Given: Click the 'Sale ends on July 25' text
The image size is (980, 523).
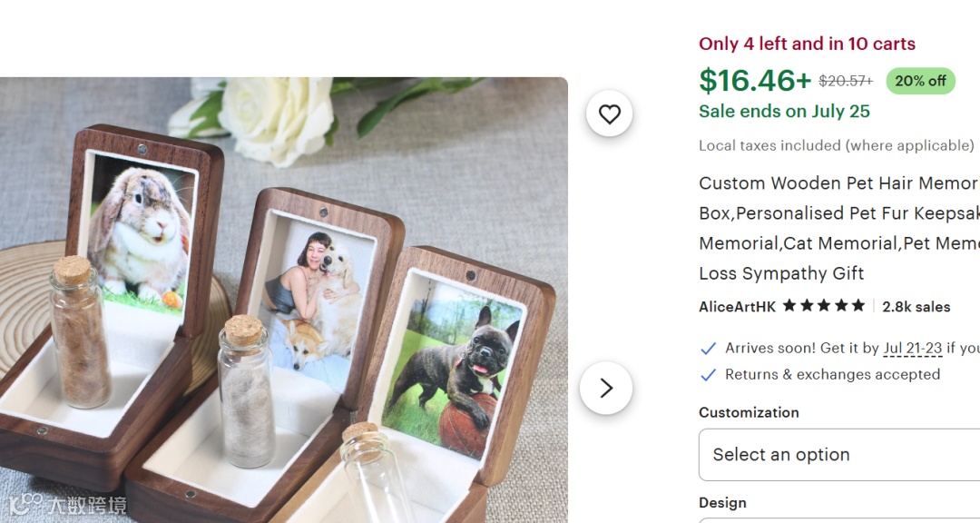Looking at the screenshot, I should click(x=784, y=112).
